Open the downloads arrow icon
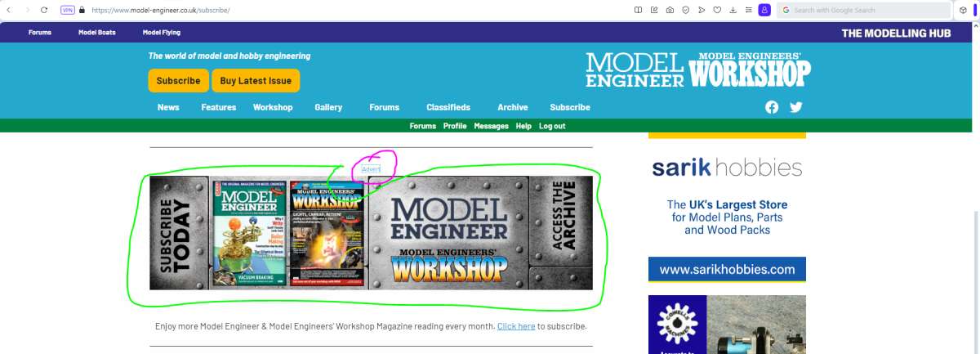 coord(733,10)
